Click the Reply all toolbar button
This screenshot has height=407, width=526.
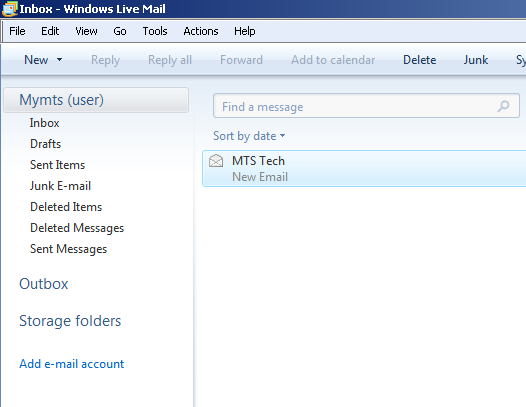tap(170, 60)
